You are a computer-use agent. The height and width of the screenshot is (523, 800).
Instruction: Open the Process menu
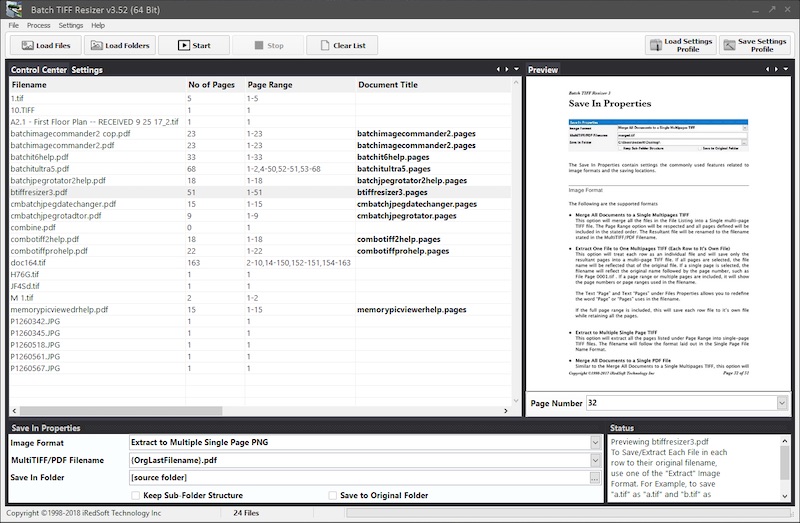[38, 25]
